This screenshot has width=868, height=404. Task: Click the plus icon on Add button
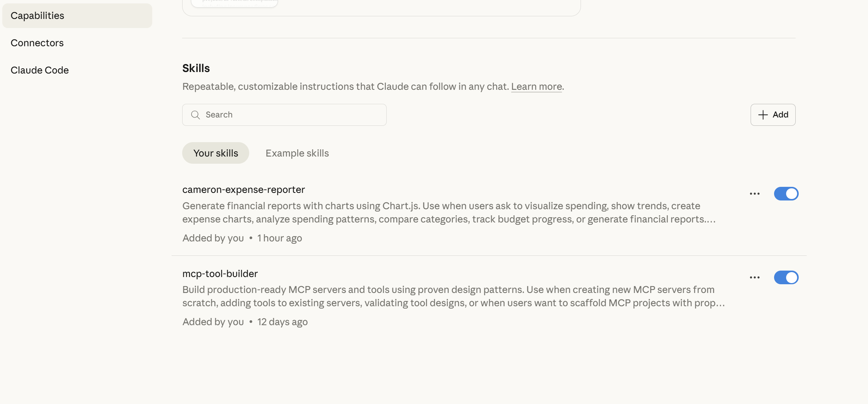tap(763, 115)
